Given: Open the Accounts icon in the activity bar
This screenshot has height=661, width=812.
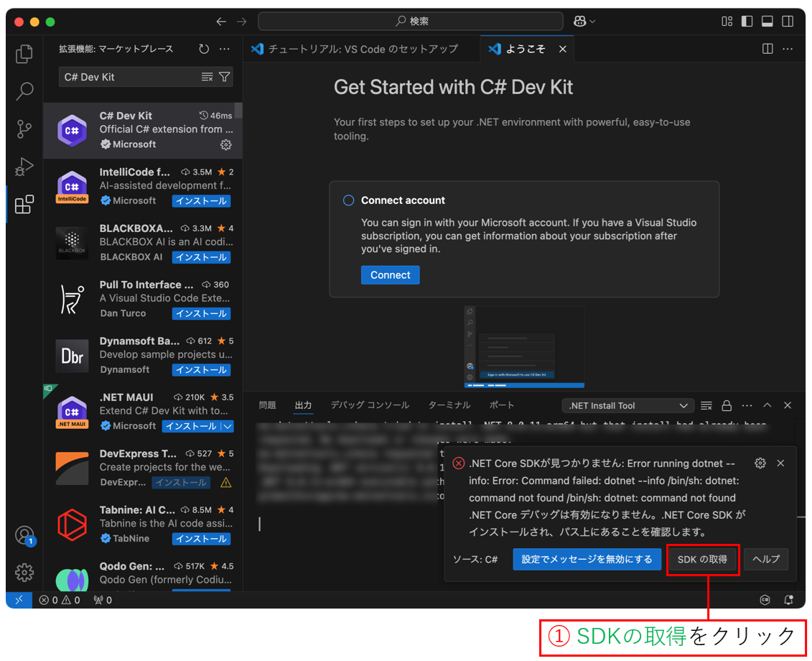Looking at the screenshot, I should (x=24, y=535).
